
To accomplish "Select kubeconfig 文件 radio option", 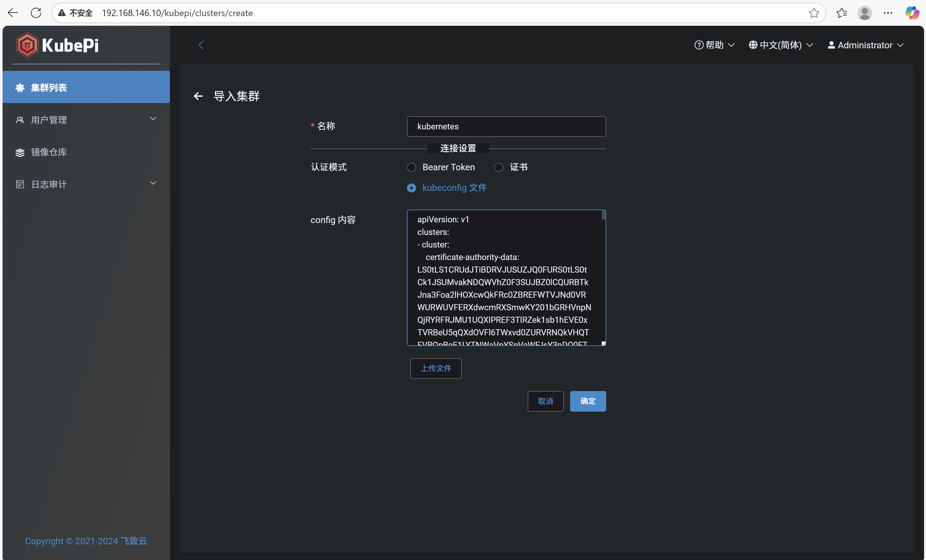I will (412, 188).
